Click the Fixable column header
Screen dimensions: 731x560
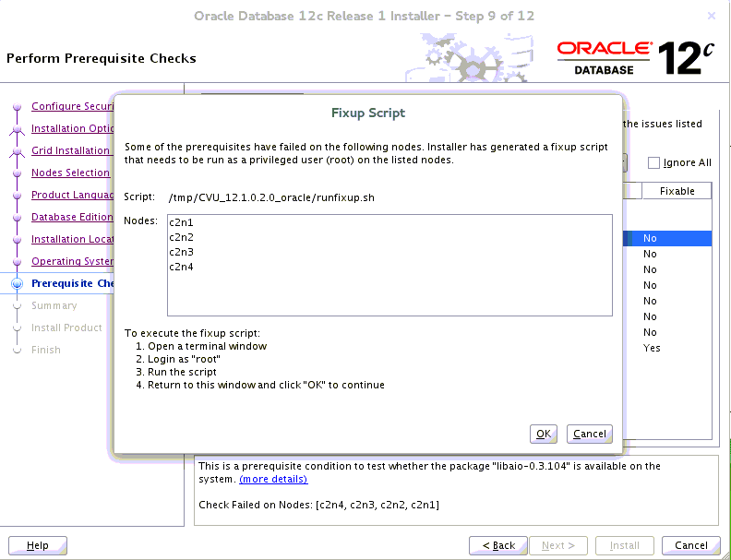point(677,191)
